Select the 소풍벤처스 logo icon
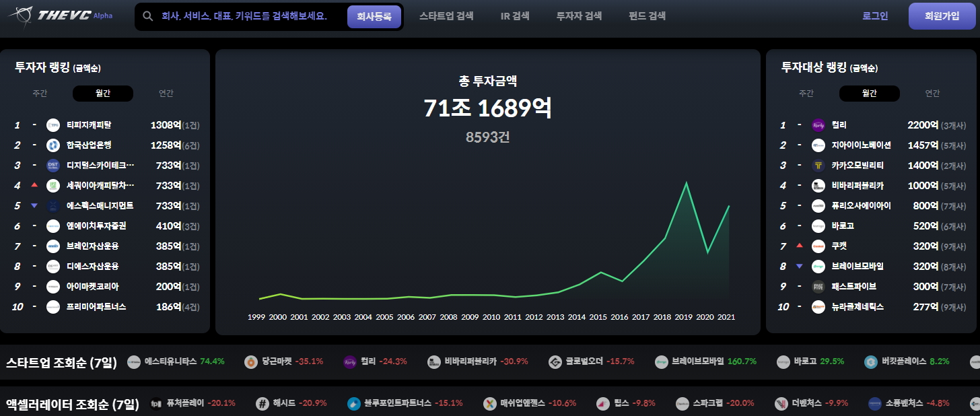980x416 pixels. (x=875, y=404)
